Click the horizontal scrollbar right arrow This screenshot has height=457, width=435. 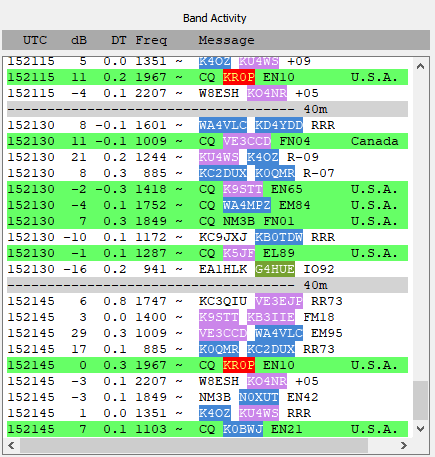404,445
